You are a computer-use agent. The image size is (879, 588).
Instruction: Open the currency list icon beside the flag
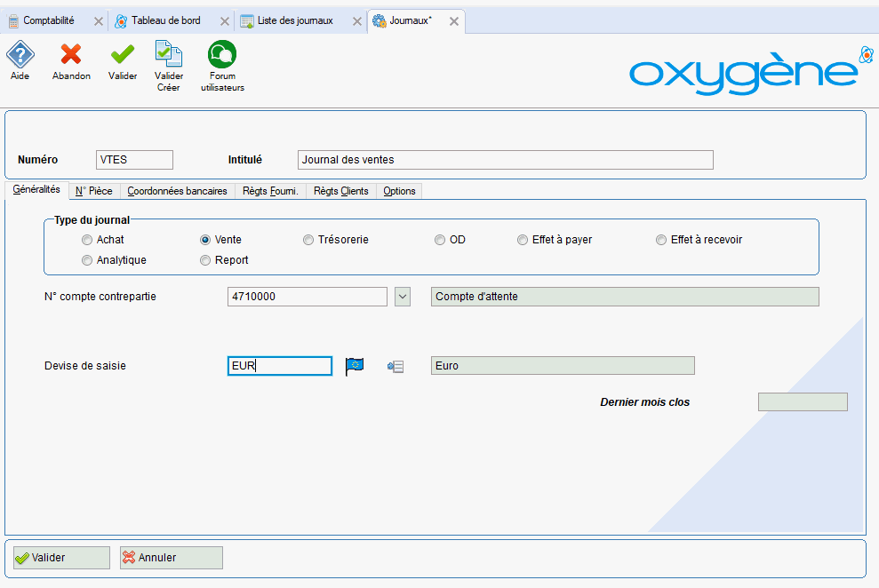click(396, 367)
